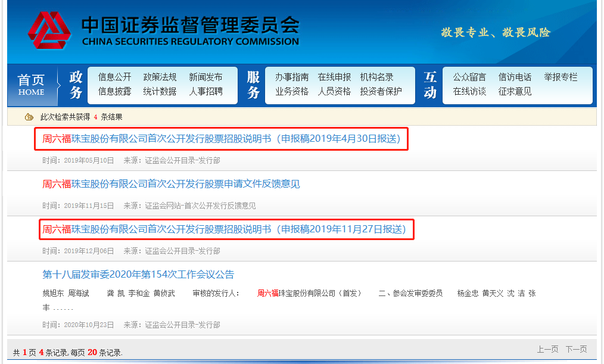Open 办事指南 service guide
Image resolution: width=604 pixels, height=364 pixels.
[292, 77]
